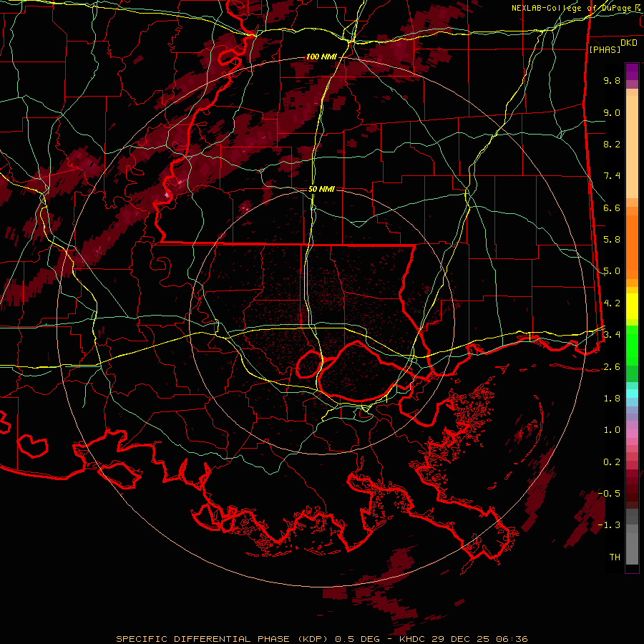Pick the bright green band of the color bar
The width and height of the screenshot is (644, 644).
coord(632,345)
